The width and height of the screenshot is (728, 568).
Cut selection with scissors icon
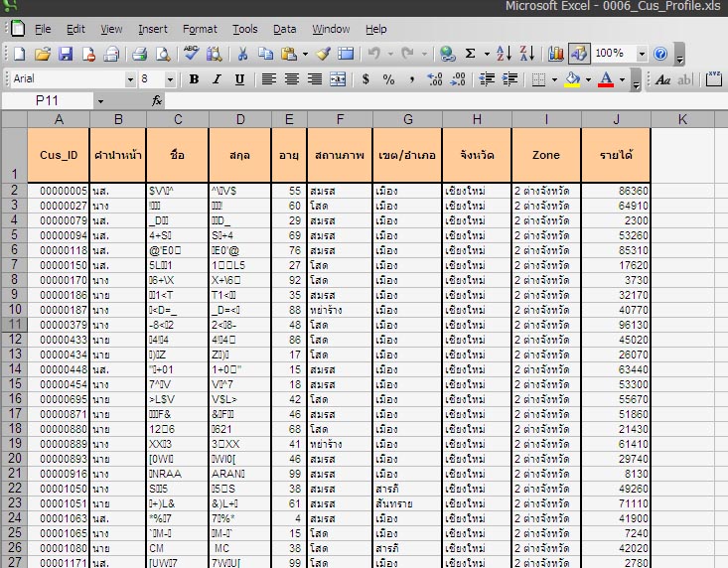point(242,54)
